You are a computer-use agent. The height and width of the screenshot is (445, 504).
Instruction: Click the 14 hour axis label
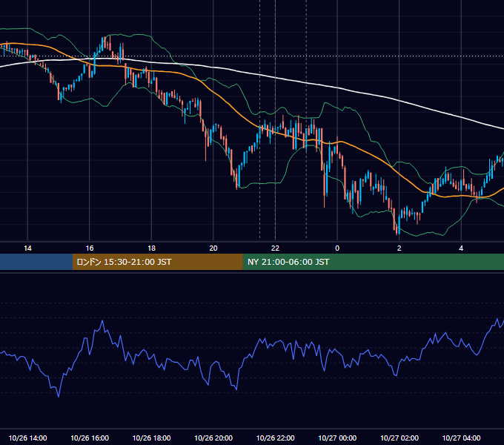coord(27,248)
